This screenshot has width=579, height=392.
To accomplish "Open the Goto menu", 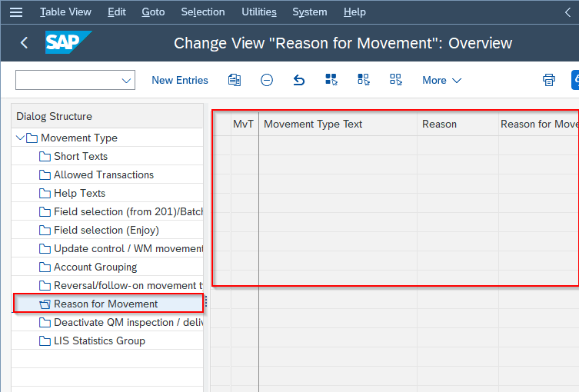I will tap(153, 12).
